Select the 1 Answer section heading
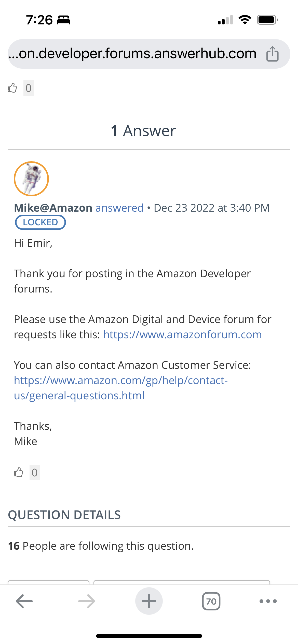298x644 pixels. [143, 131]
